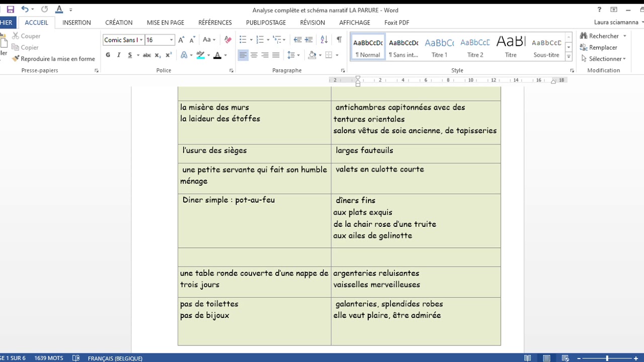Open the RÉVISION ribbon tab

312,23
